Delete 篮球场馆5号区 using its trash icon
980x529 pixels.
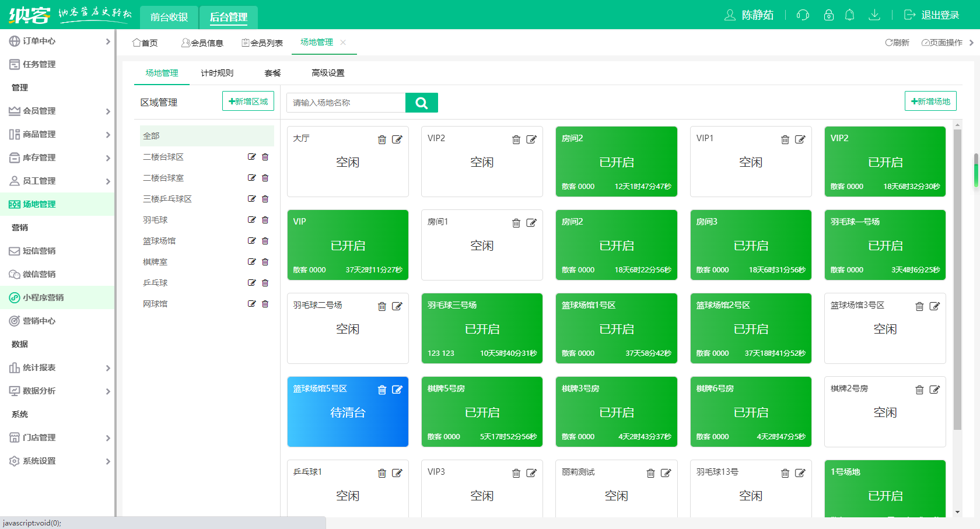pyautogui.click(x=382, y=390)
